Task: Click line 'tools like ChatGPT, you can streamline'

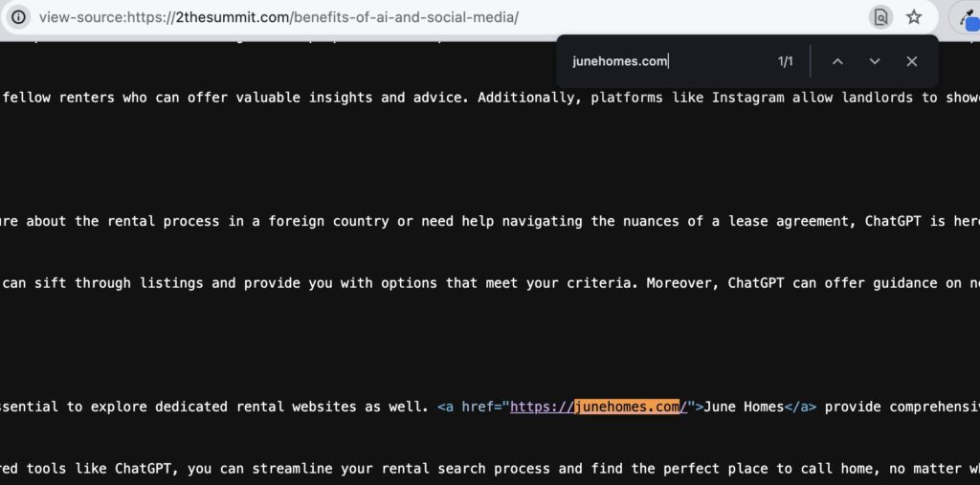Action: point(490,469)
